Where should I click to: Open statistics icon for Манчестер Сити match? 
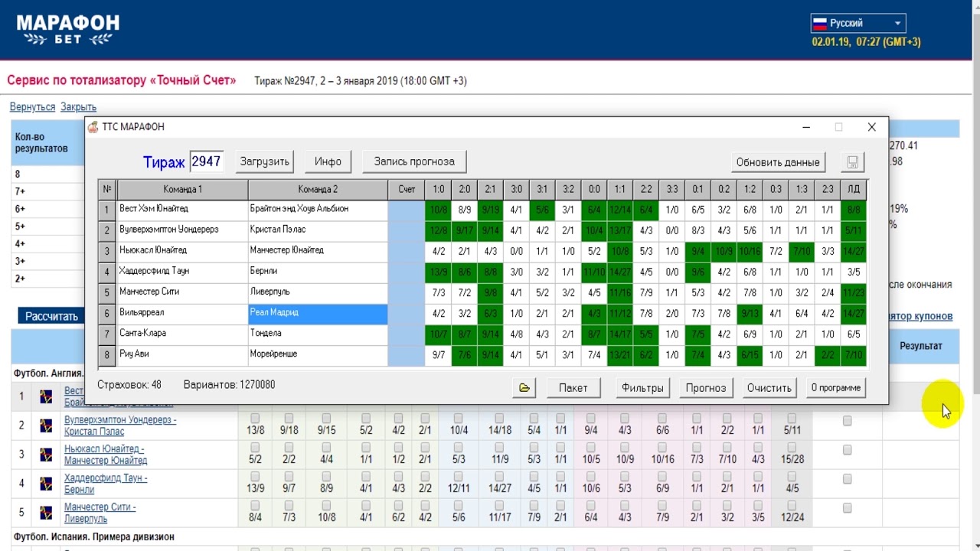pyautogui.click(x=47, y=513)
